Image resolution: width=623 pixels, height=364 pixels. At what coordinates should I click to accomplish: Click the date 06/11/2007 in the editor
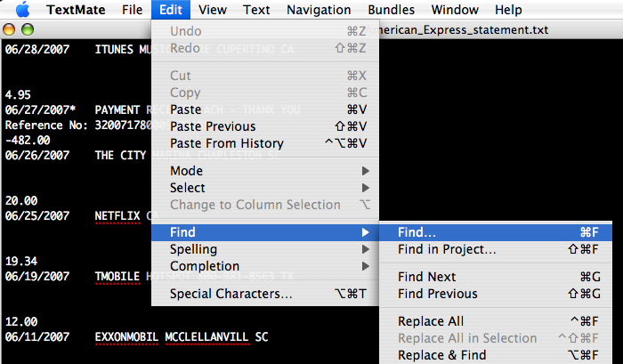click(37, 337)
